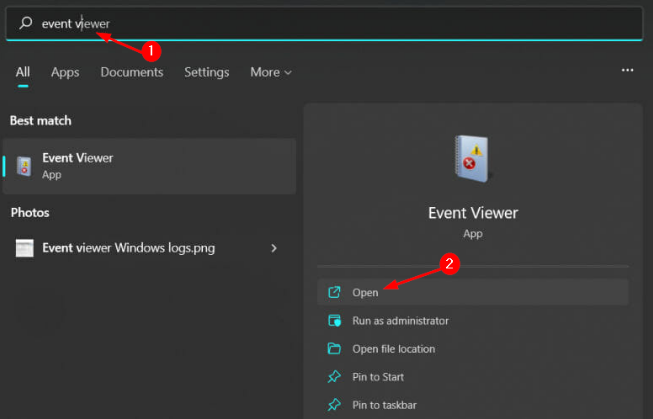The width and height of the screenshot is (653, 419).
Task: Click the Open file location folder icon
Action: [x=334, y=349]
